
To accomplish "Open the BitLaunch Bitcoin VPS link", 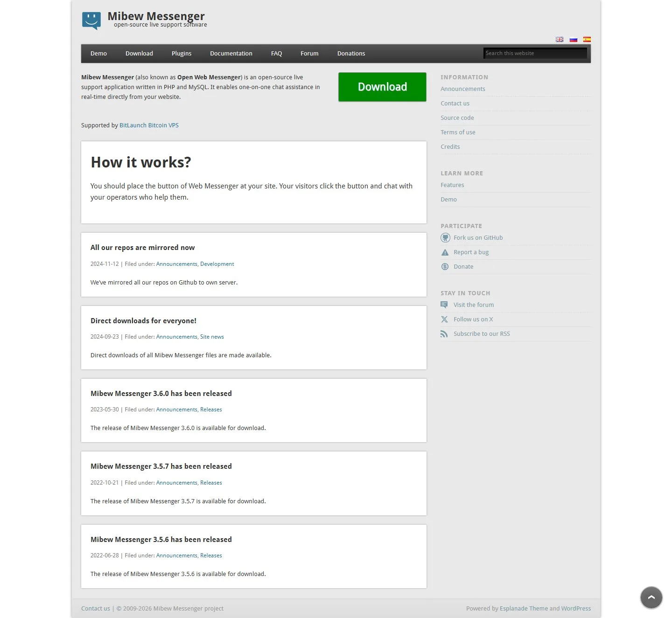I will coord(149,125).
